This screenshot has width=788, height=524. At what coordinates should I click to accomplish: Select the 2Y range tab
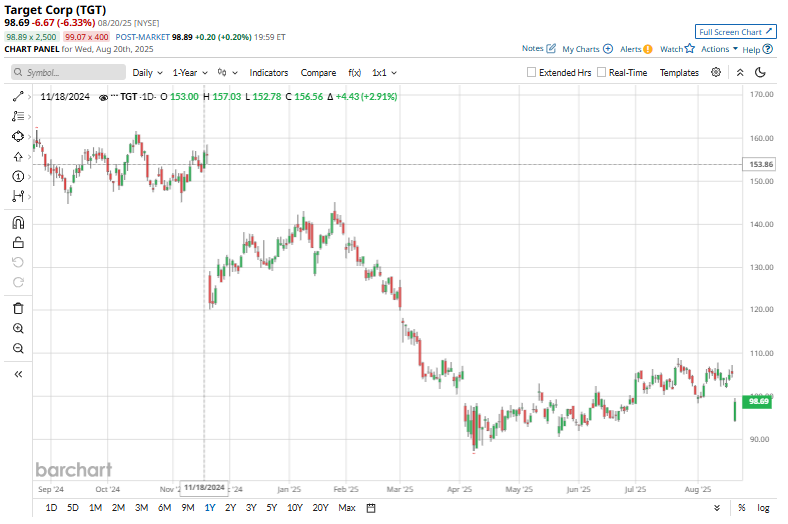230,508
